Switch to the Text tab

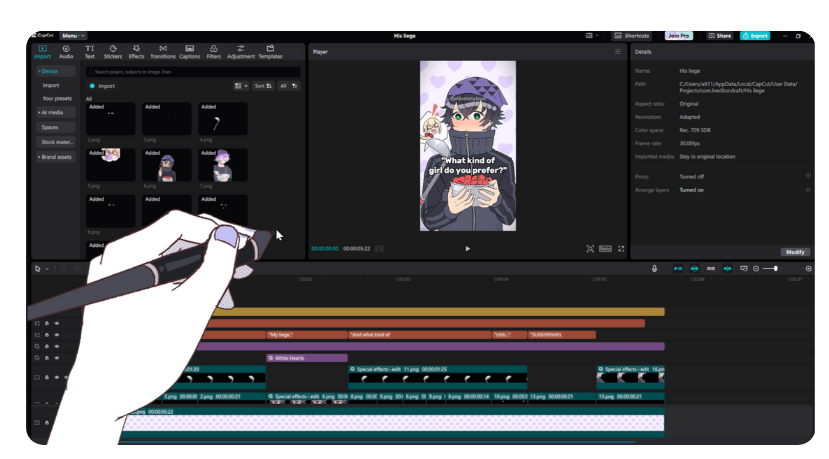(x=90, y=52)
